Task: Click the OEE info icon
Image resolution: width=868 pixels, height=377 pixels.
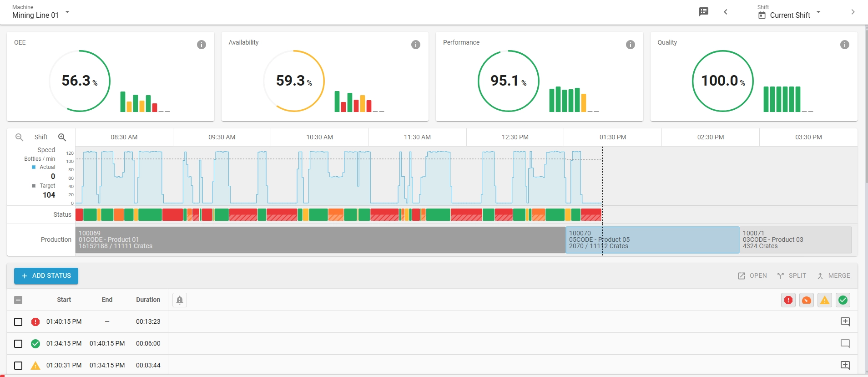Action: (202, 45)
